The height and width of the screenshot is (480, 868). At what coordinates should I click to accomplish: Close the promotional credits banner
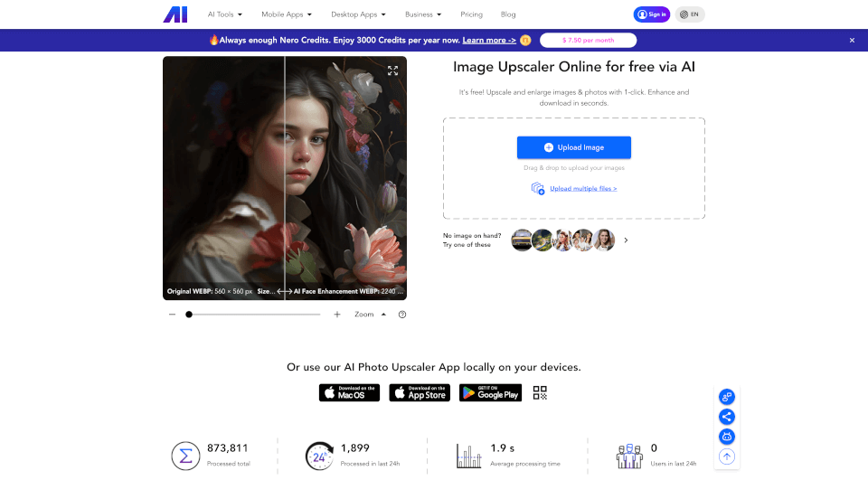pos(852,41)
